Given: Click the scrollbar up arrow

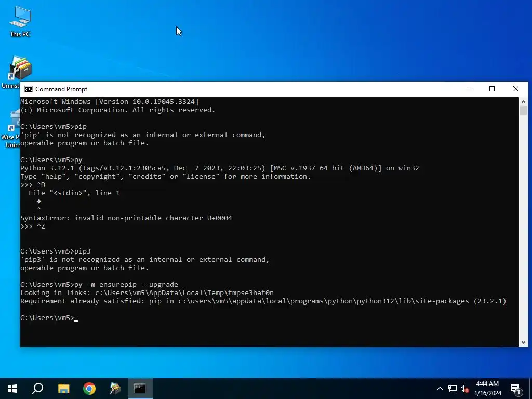Looking at the screenshot, I should tap(523, 102).
